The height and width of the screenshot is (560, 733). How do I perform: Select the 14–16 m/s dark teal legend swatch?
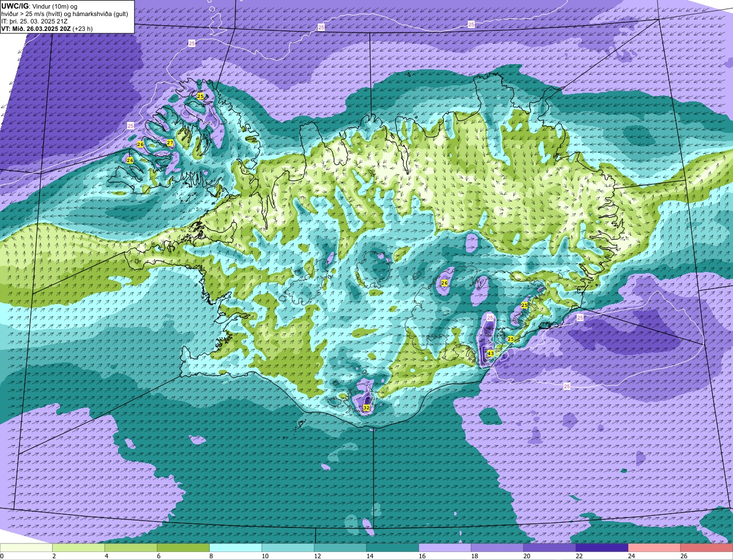393,547
